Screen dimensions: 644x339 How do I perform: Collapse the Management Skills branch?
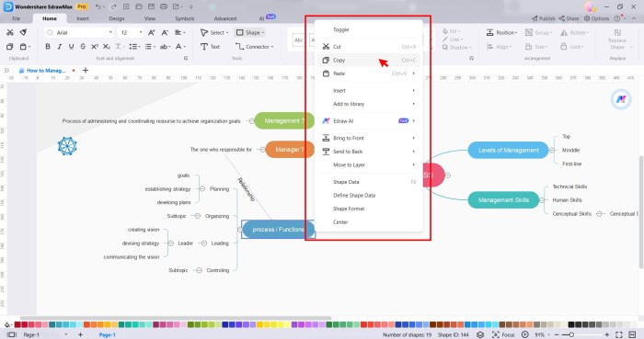[542, 200]
